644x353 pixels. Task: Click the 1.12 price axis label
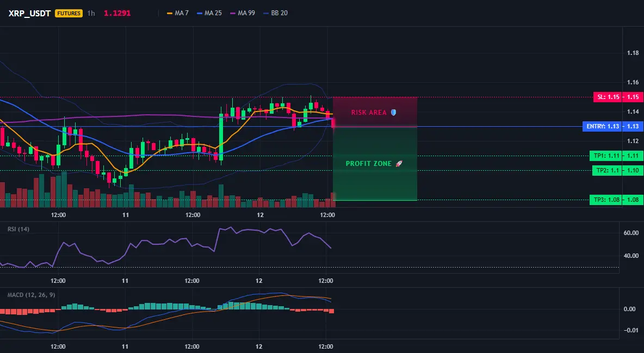[x=633, y=141]
